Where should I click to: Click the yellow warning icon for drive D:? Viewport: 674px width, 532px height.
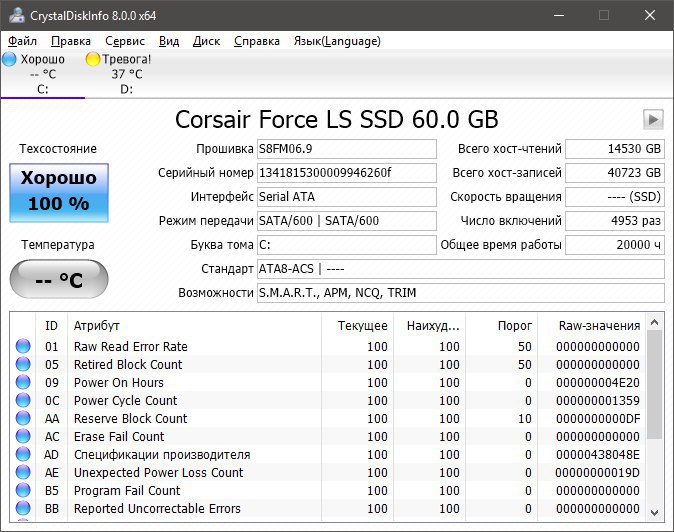(93, 59)
